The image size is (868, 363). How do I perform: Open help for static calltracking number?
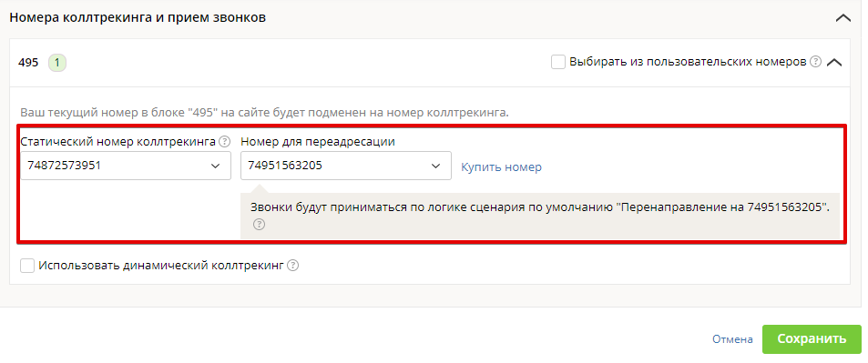(x=224, y=142)
